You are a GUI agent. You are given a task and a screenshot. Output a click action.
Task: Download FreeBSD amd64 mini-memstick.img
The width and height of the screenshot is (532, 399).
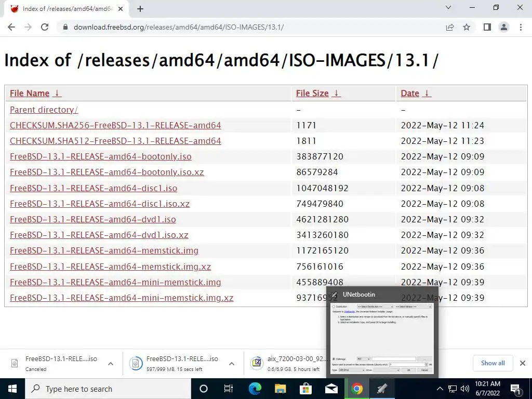click(115, 282)
